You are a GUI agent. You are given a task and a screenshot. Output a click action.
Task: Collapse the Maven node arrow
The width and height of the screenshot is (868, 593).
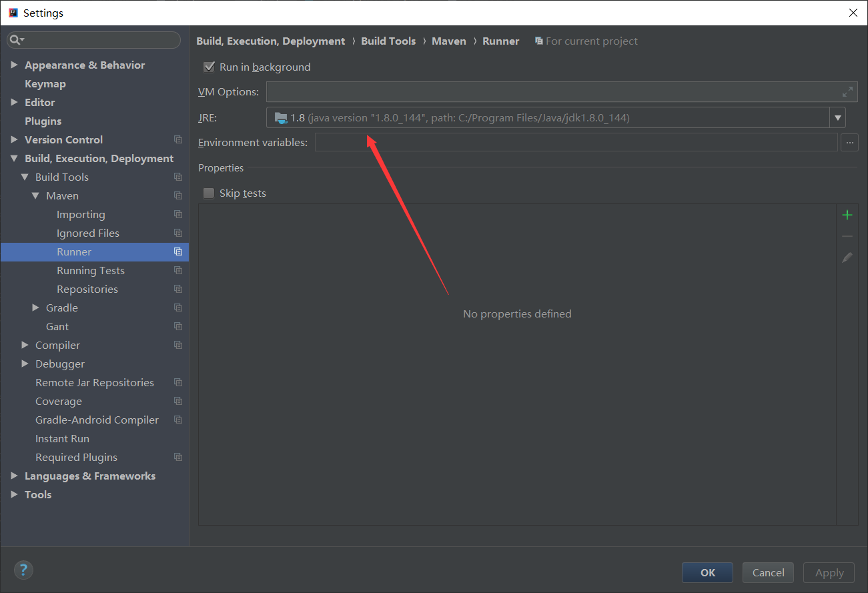(x=35, y=195)
